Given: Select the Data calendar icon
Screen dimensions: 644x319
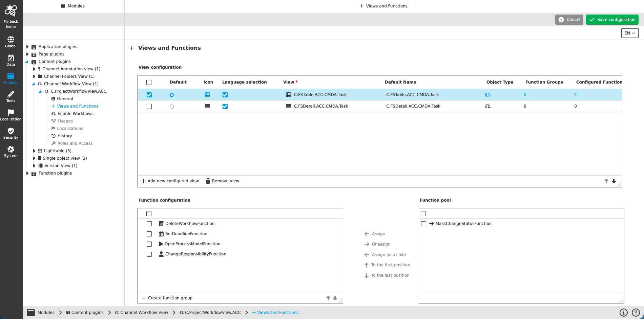Looking at the screenshot, I should coord(11,60).
